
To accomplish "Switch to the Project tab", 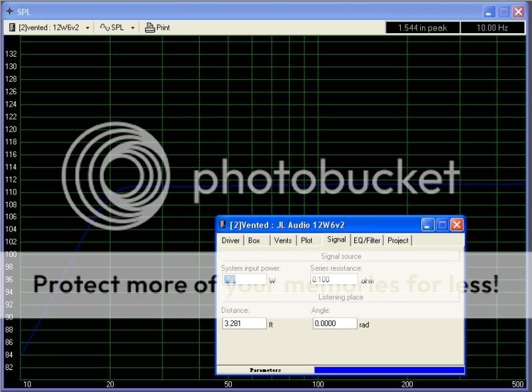I will (x=398, y=240).
